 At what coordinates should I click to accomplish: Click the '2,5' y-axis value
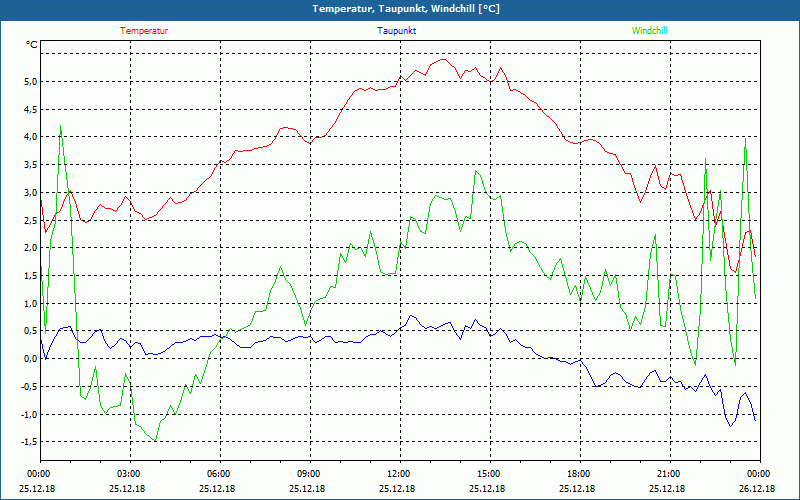click(31, 220)
